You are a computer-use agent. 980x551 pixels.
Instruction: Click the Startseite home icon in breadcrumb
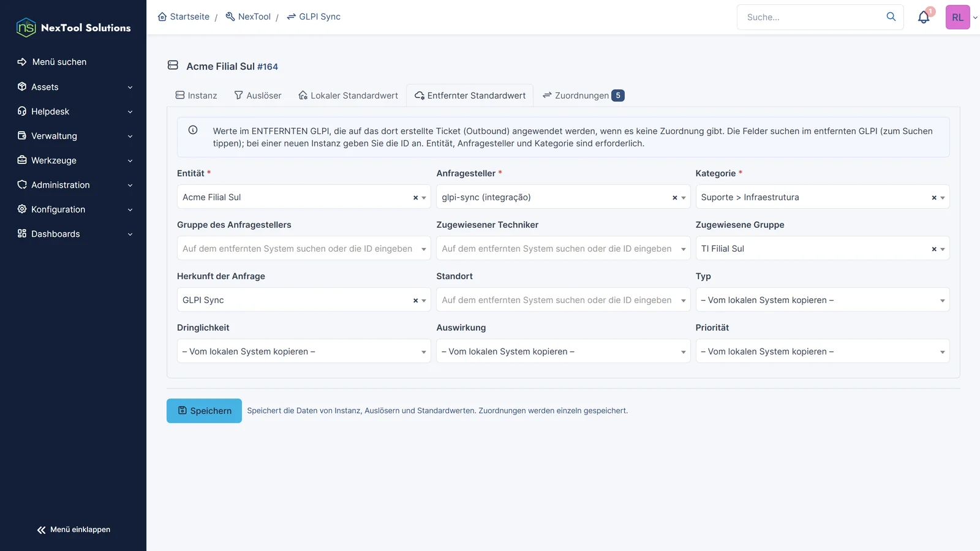click(x=162, y=17)
